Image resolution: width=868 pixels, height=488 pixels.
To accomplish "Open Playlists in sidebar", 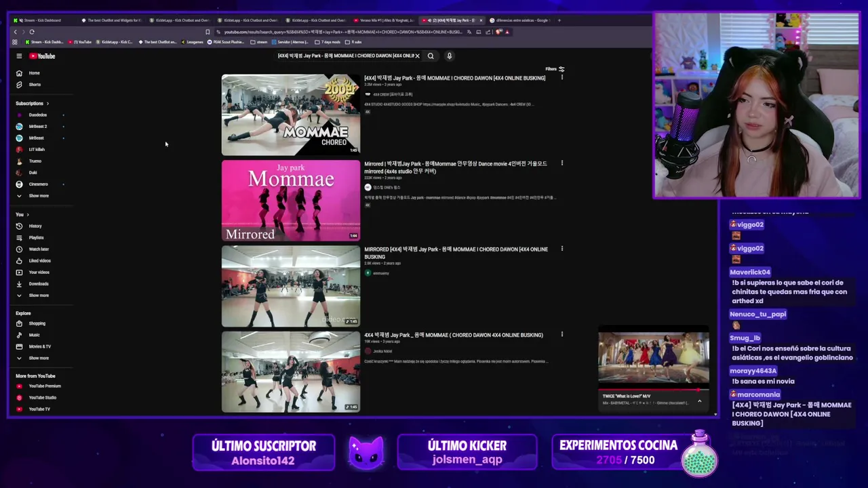I will [31, 238].
